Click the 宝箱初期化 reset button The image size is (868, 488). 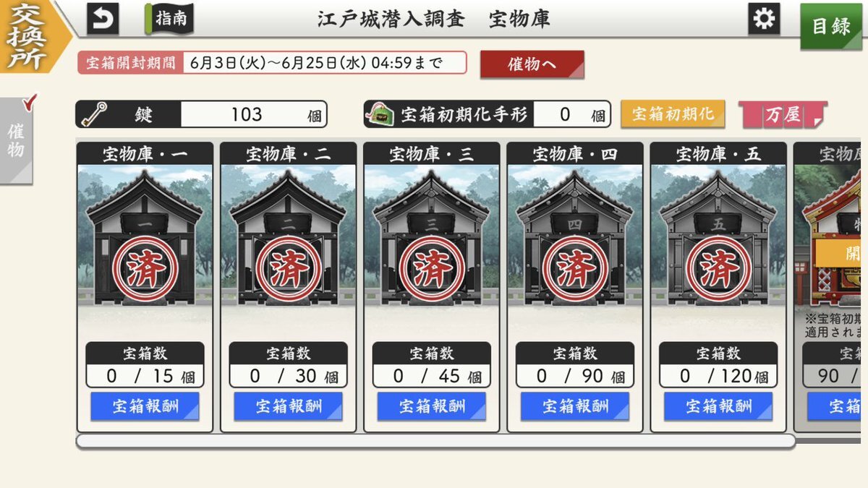[x=673, y=114]
